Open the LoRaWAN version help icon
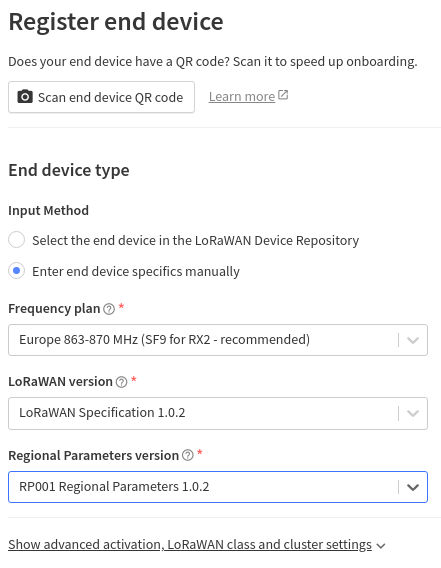441x568 pixels. 121,382
